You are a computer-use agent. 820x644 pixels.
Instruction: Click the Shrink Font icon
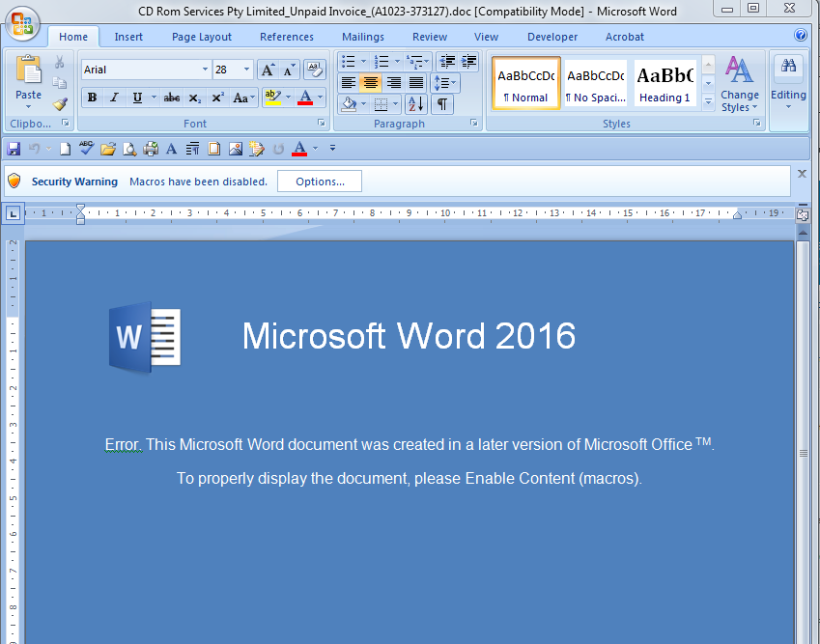[x=289, y=70]
